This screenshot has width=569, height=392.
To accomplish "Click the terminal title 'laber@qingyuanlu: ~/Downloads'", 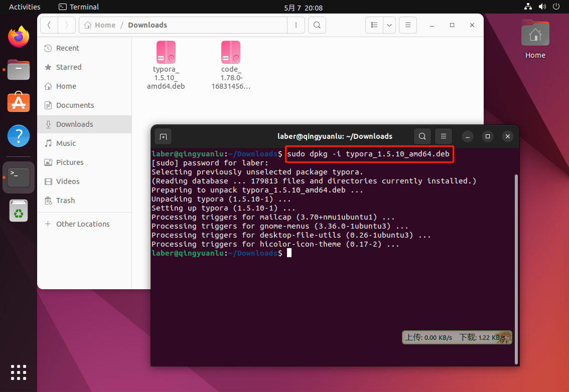I will pyautogui.click(x=335, y=136).
